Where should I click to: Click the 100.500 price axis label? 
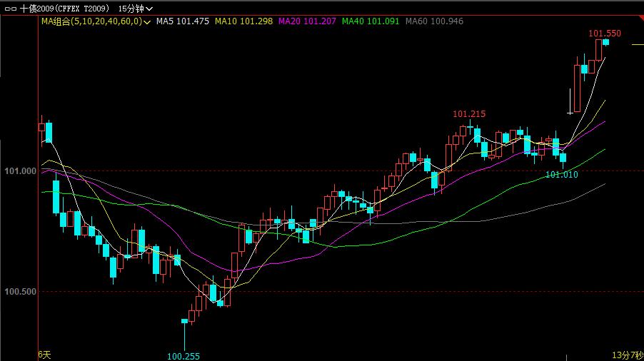(20, 292)
